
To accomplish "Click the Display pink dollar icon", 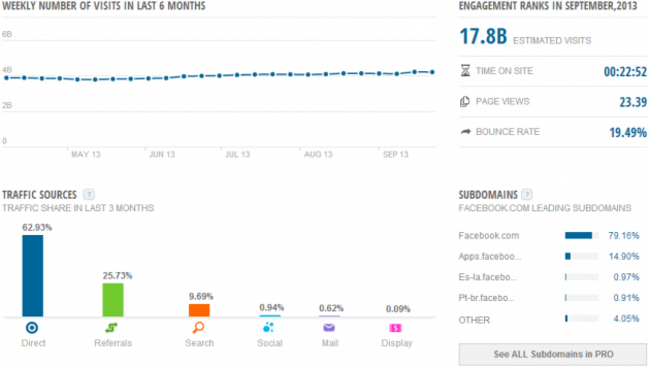I will point(395,328).
